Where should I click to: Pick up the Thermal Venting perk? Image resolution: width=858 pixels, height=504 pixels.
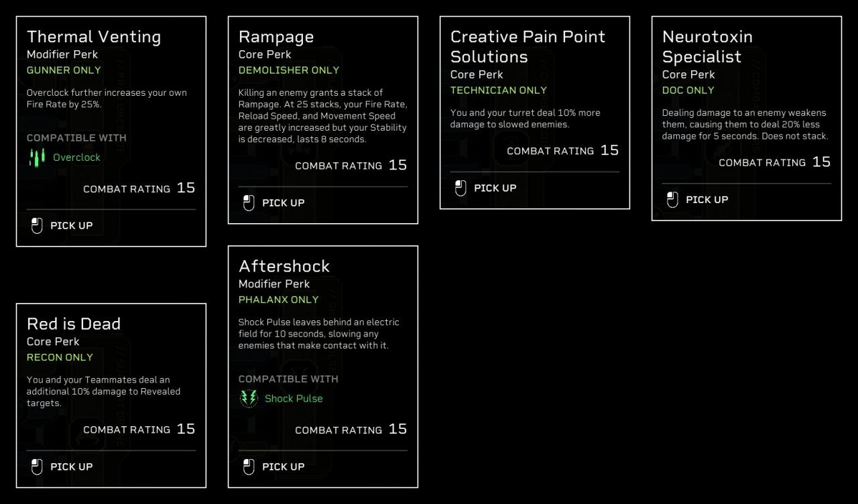tap(71, 226)
